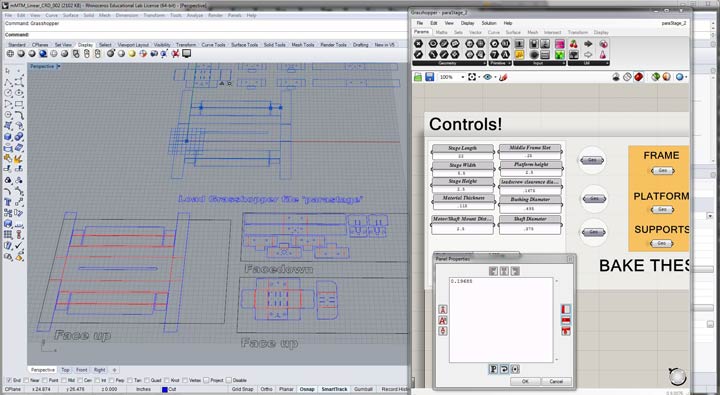Click the first icon above the Panel Properties text box

point(493,271)
